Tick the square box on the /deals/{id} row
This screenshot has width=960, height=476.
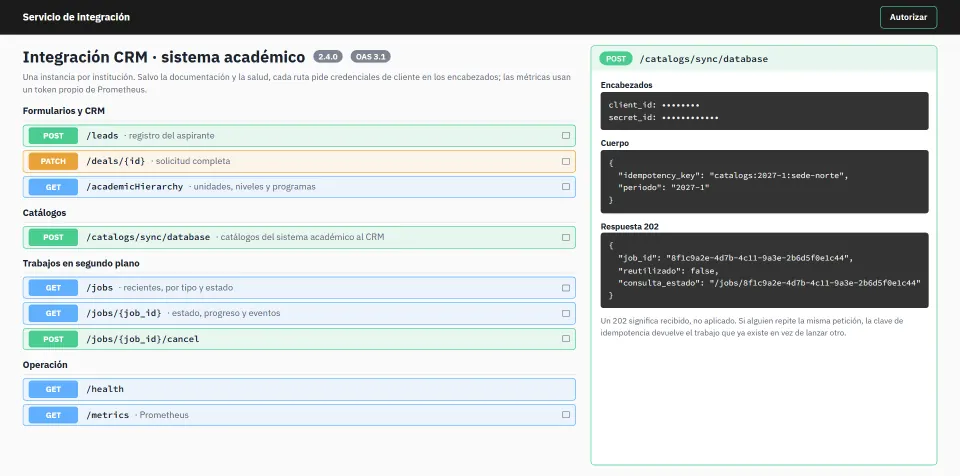[566, 162]
